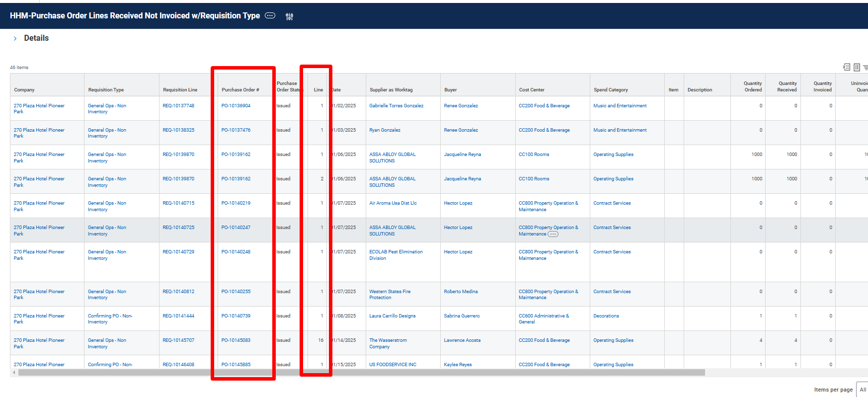The image size is (868, 397).
Task: Open purchase order PO-10140248
Action: [x=236, y=252]
